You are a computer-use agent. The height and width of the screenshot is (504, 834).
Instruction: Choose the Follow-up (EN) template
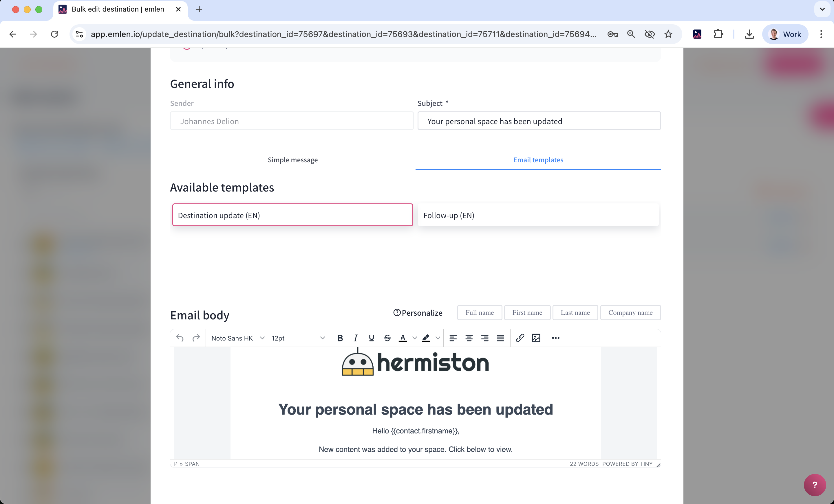click(538, 215)
